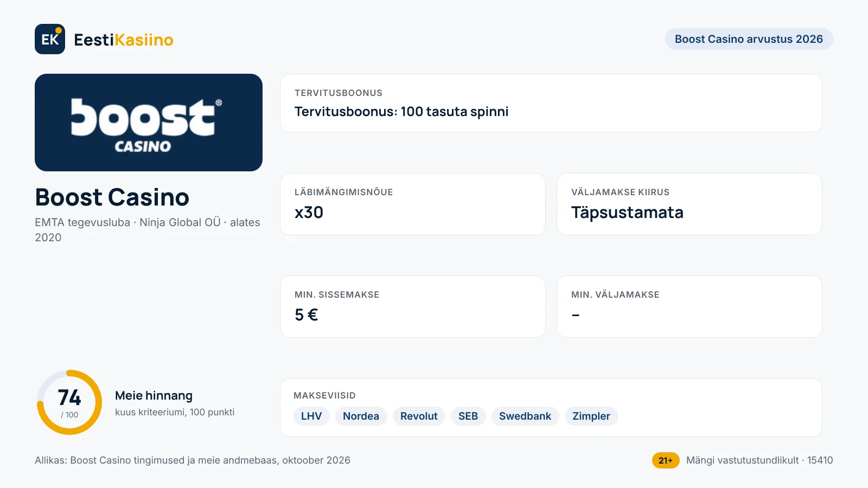Click the 21+ age badge
Screen dimensions: 868x488
pyautogui.click(x=666, y=460)
